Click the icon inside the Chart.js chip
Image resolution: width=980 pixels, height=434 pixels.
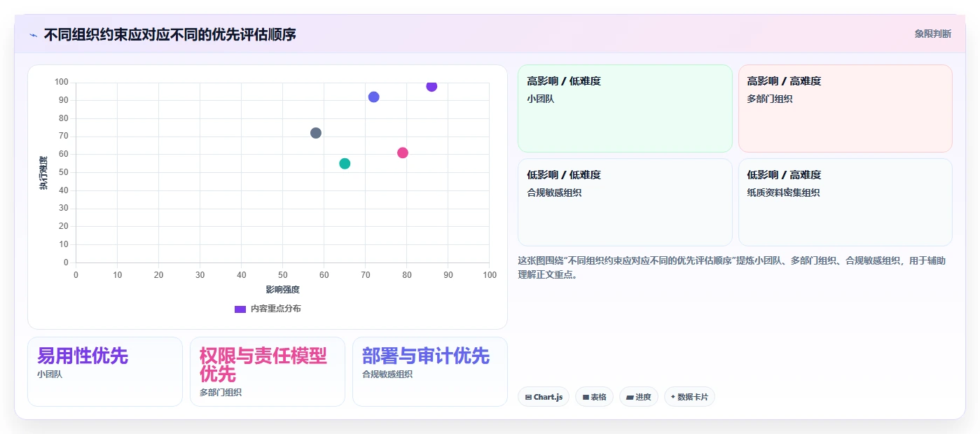(528, 397)
